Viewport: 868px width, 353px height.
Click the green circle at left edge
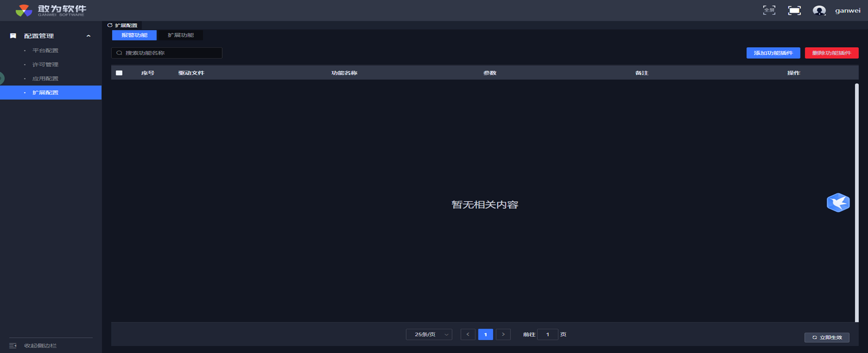2,78
